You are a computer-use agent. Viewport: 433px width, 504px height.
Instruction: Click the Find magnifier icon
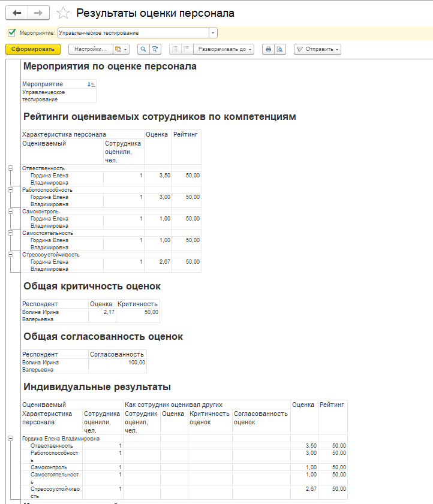(143, 49)
